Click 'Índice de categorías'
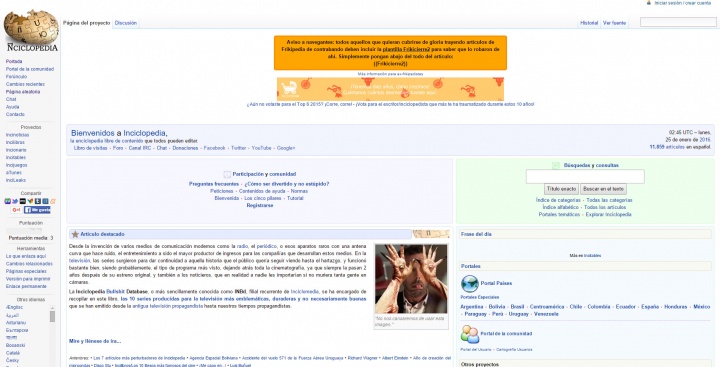 (558, 200)
